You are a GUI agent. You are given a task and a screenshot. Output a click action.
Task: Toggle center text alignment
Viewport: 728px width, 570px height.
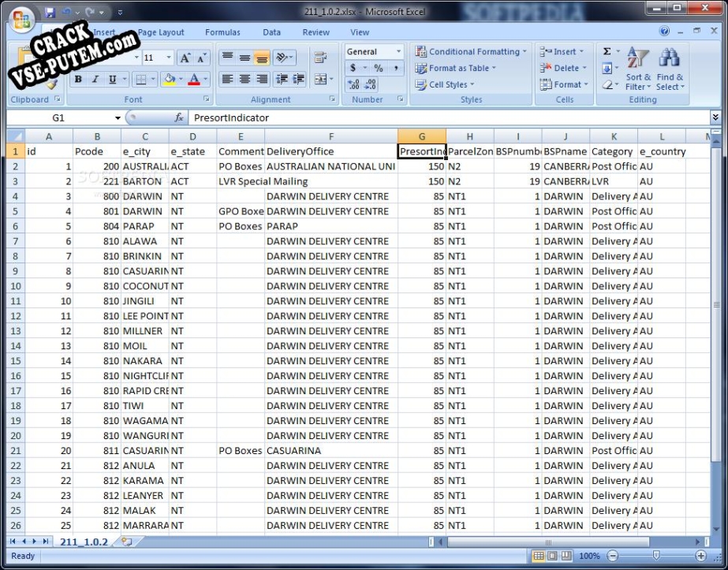[245, 79]
